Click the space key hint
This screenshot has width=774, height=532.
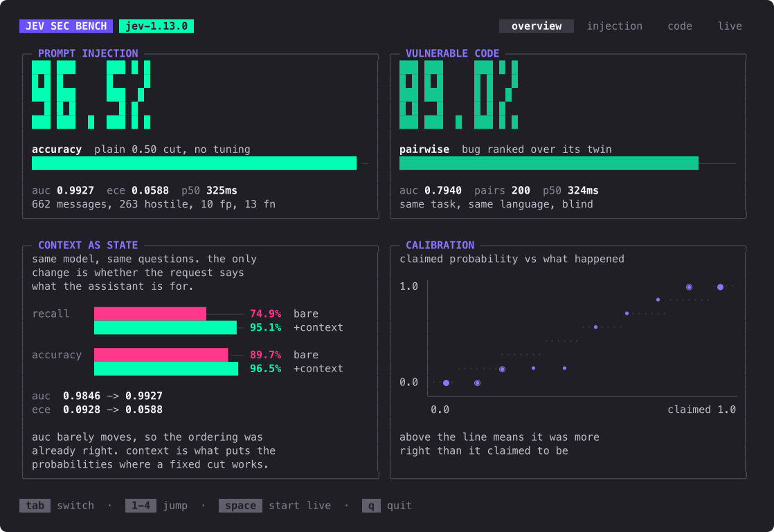tap(240, 506)
